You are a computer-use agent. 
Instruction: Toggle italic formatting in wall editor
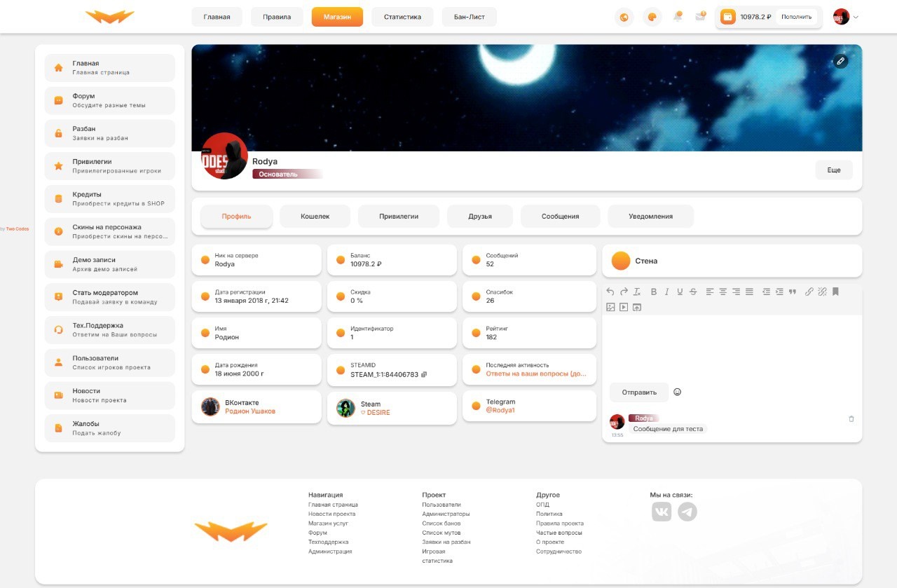click(x=666, y=292)
